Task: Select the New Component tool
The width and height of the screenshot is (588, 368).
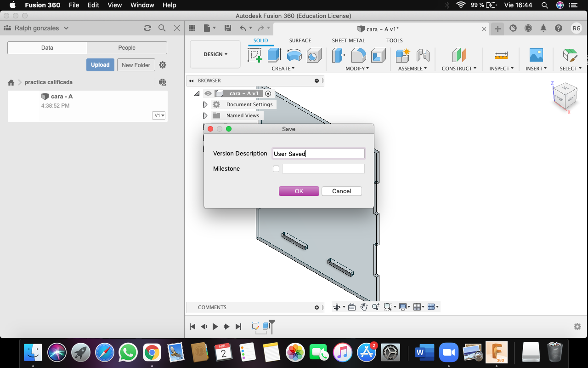Action: pyautogui.click(x=402, y=55)
